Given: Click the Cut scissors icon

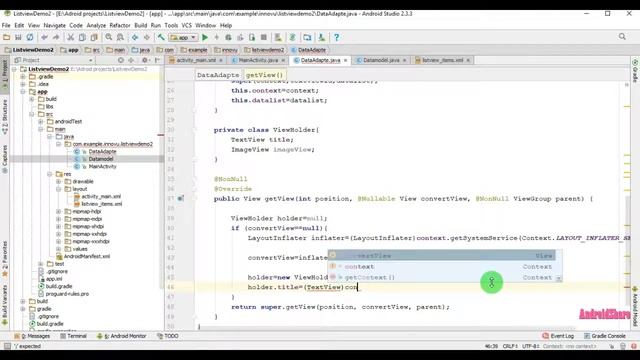Looking at the screenshot, I should tap(70, 37).
